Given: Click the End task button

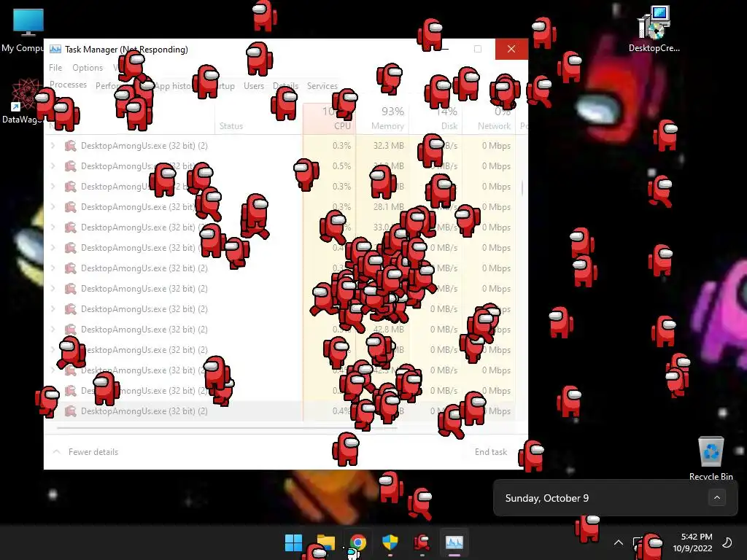Looking at the screenshot, I should pyautogui.click(x=491, y=452).
